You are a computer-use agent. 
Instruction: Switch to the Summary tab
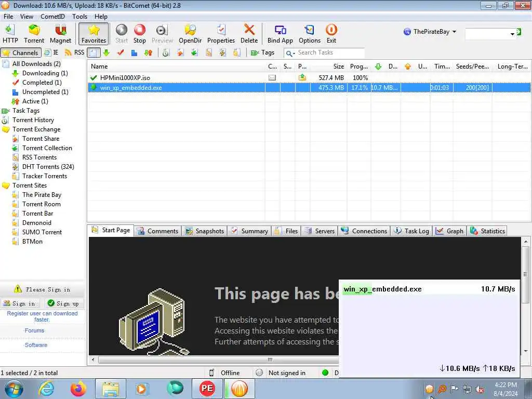click(x=249, y=231)
